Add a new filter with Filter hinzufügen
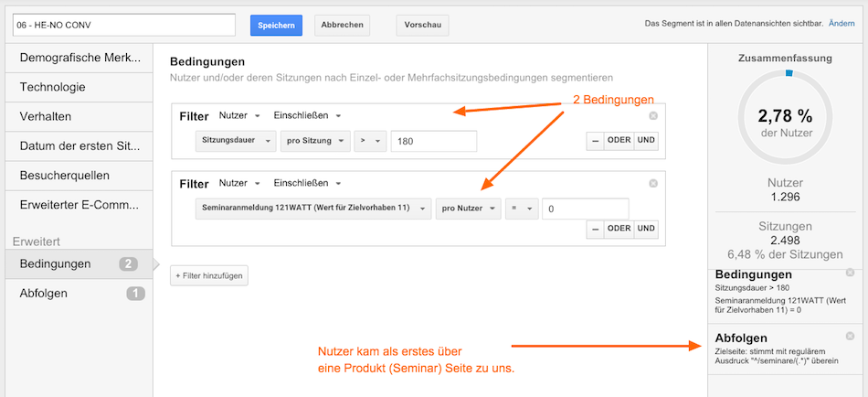Viewport: 868px width, 397px height. pos(209,275)
